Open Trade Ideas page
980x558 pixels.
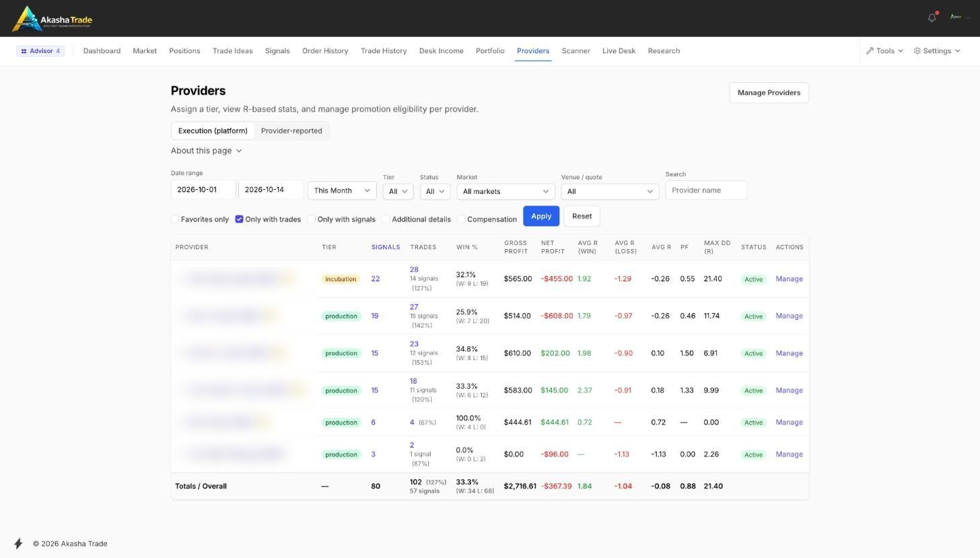pos(232,51)
